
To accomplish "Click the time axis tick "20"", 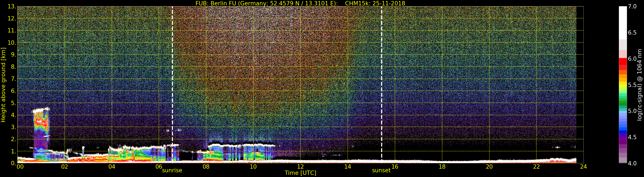I will 489,167.
